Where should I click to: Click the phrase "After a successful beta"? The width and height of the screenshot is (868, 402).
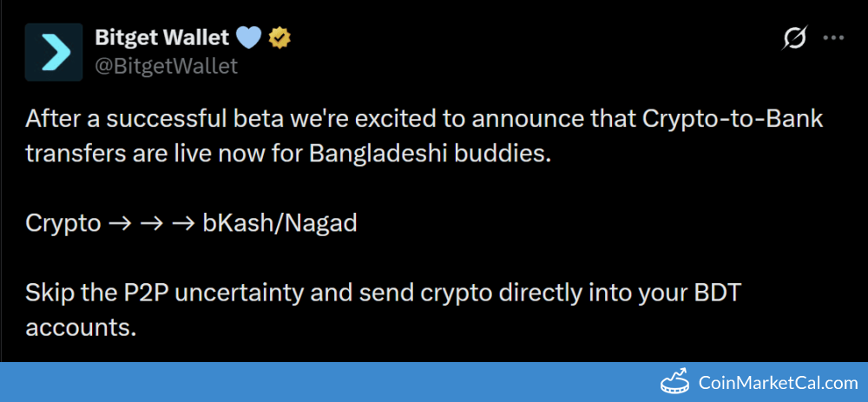[x=132, y=120]
